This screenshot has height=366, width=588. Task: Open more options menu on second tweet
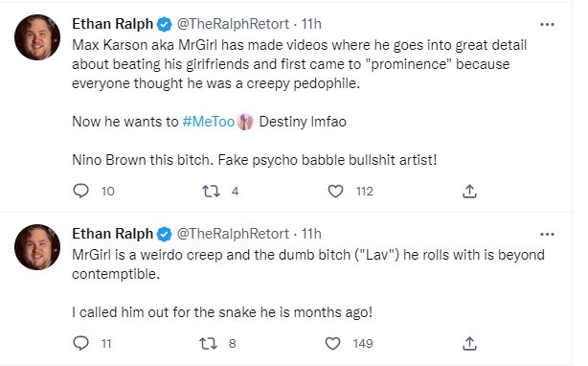tap(547, 235)
